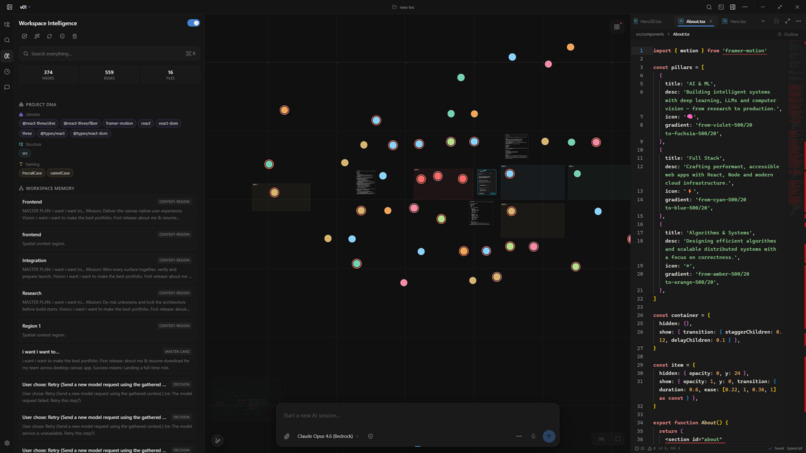Collapse the Workspace Memory section header
This screenshot has height=453, width=806.
[46, 188]
